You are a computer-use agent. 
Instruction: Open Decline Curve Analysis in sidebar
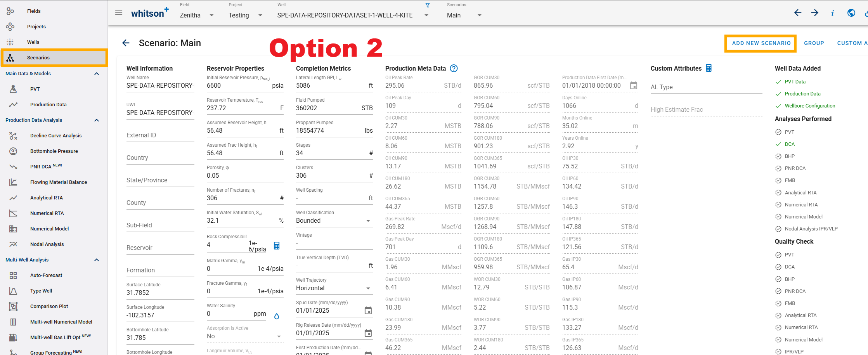(56, 136)
